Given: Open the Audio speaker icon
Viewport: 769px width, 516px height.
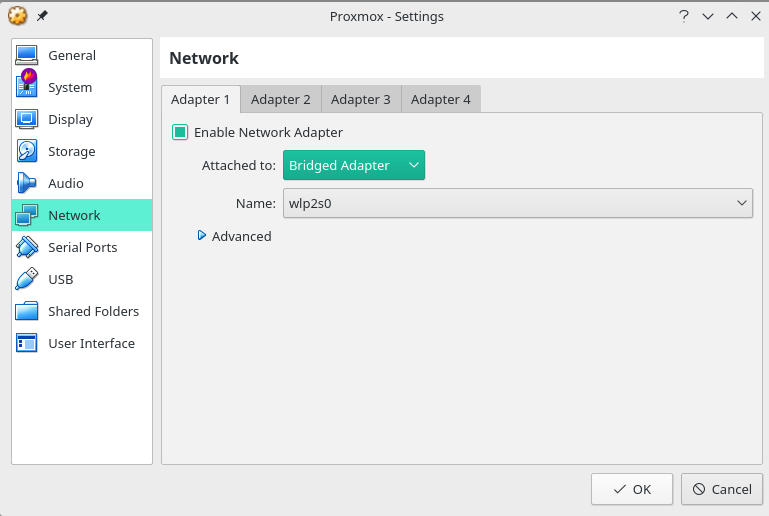Looking at the screenshot, I should click(x=26, y=183).
